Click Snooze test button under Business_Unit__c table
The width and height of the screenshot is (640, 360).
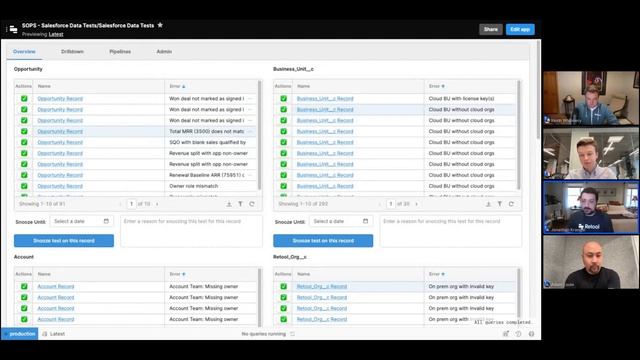[323, 241]
